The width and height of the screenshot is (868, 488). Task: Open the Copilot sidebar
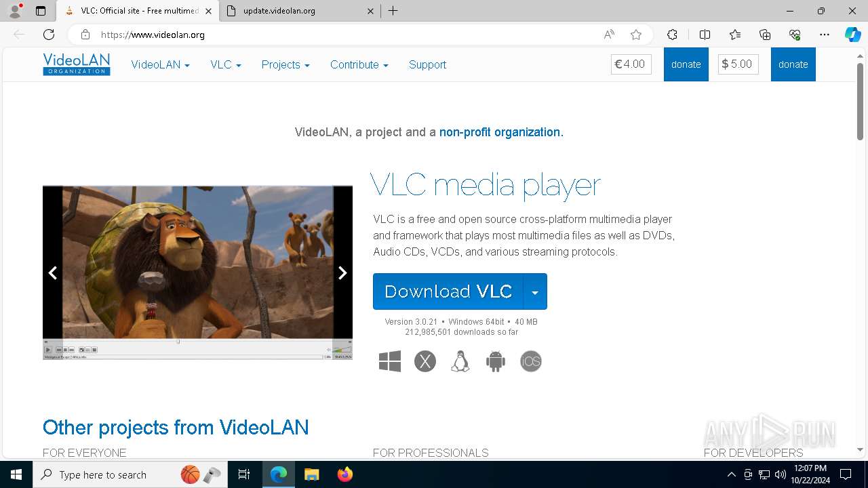(x=853, y=35)
